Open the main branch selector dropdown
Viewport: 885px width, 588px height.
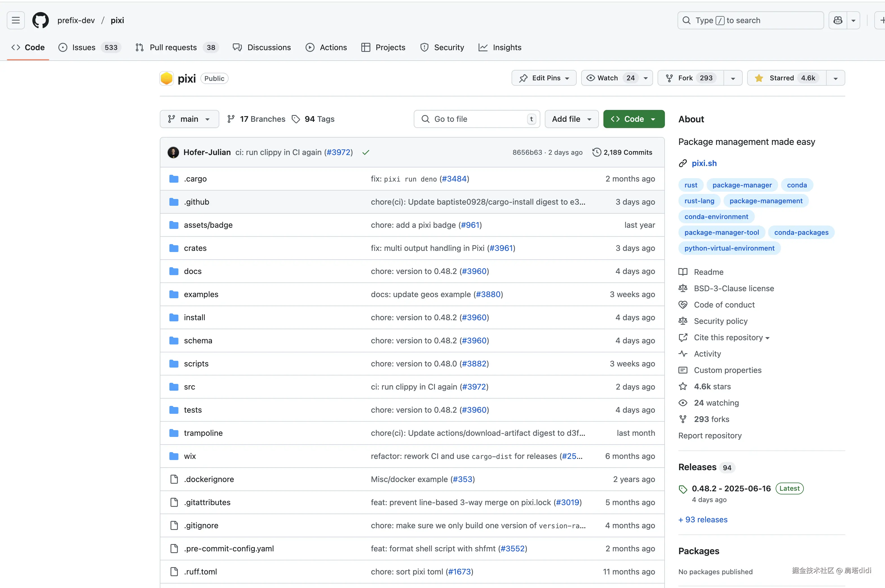pos(189,119)
